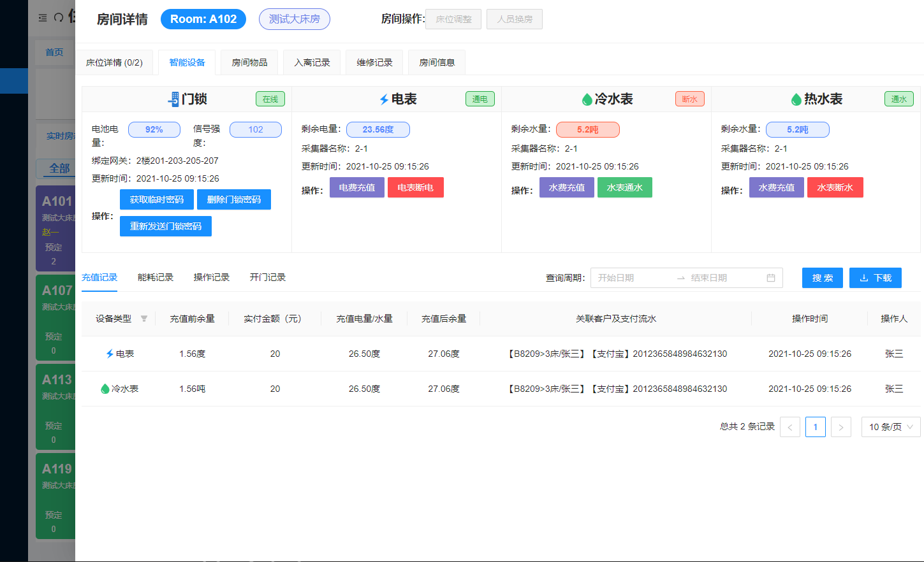Click the menu collapse icon in top bar
Image resolution: width=924 pixels, height=562 pixels.
[x=43, y=18]
